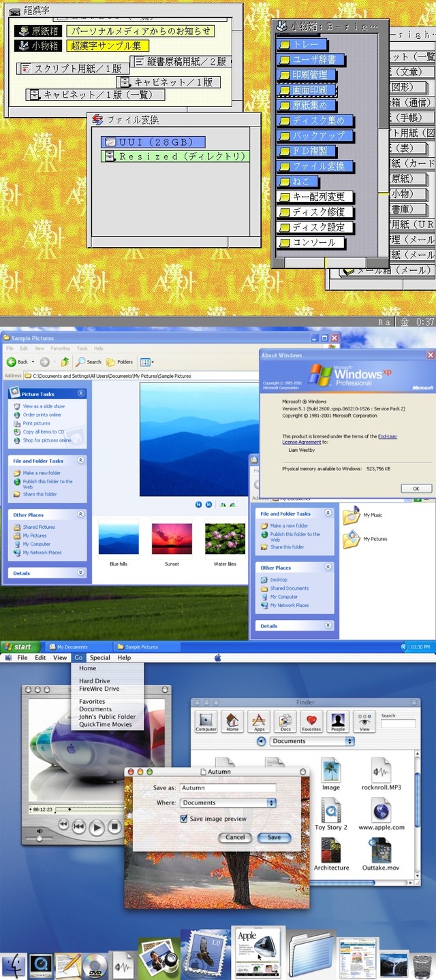
Task: Open the Views dropdown in Sample Pictures toolbar
Action: tap(146, 362)
